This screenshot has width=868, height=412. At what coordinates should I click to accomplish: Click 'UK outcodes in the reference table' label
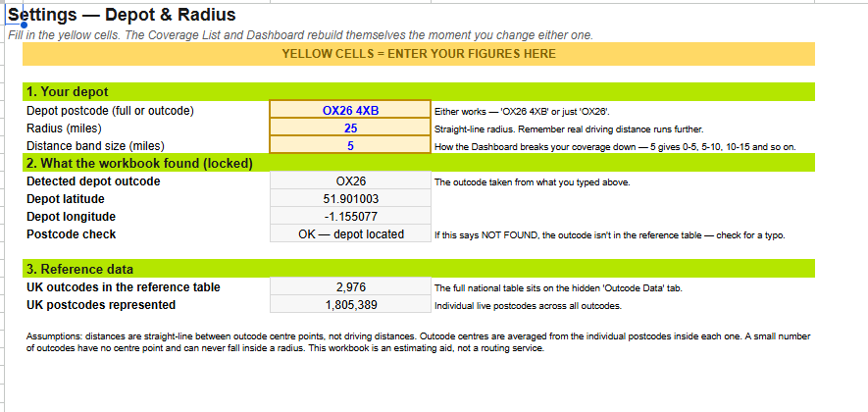click(x=123, y=286)
